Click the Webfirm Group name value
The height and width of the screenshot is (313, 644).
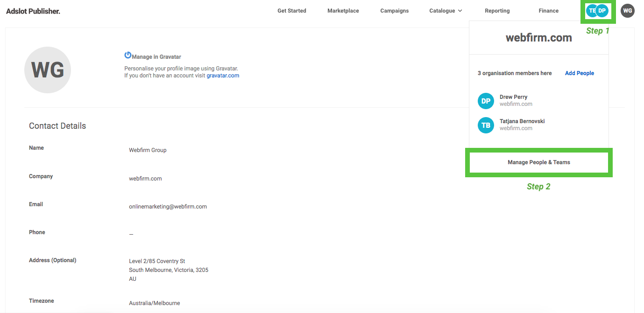(x=148, y=150)
